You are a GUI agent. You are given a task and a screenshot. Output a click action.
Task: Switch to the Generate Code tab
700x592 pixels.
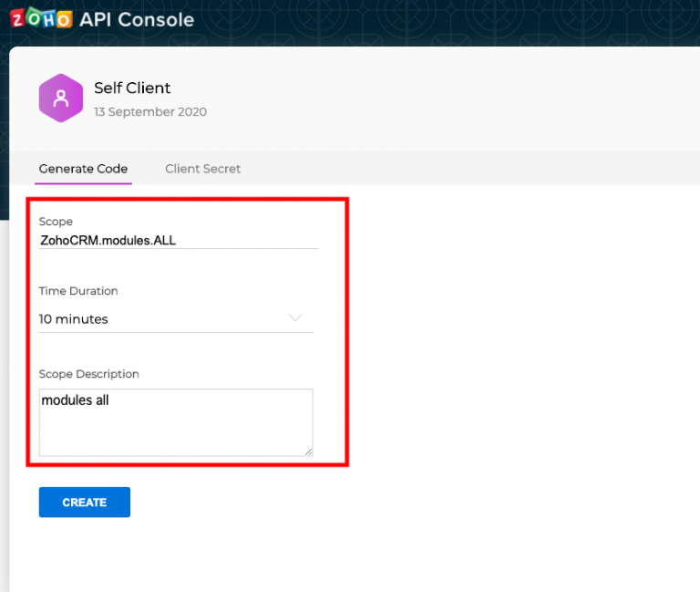83,169
